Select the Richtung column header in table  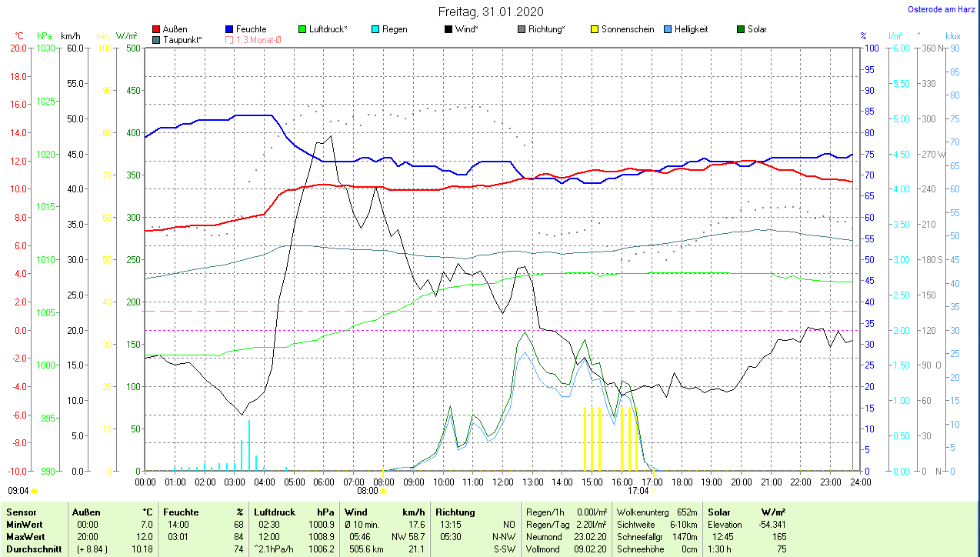(455, 512)
